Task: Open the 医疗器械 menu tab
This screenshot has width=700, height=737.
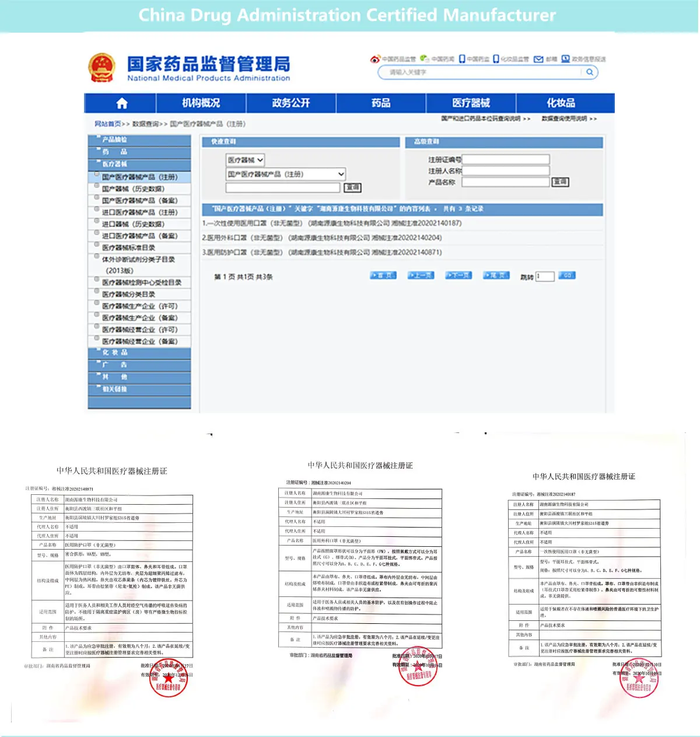Action: click(x=471, y=103)
